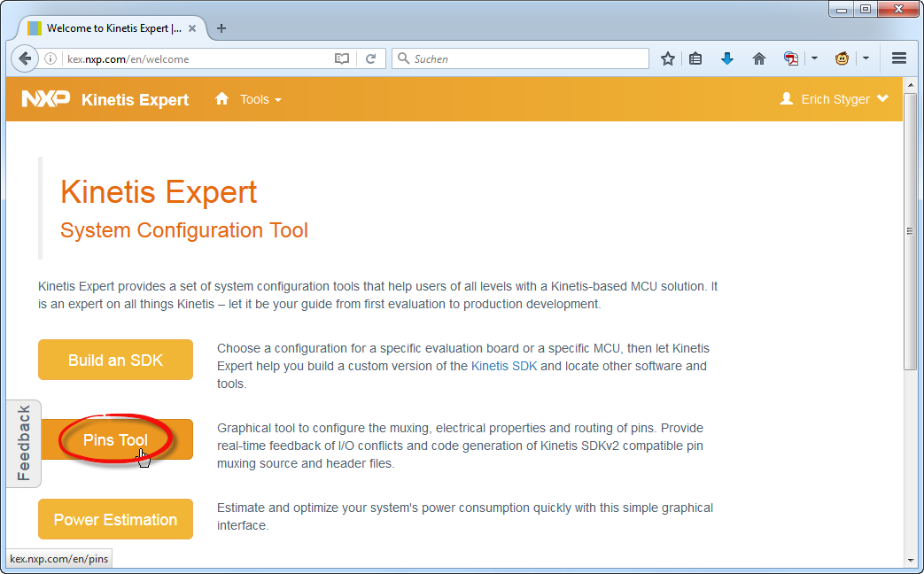Expand the dropdown arrow beside the monkey icon
The height and width of the screenshot is (574, 924).
(x=866, y=59)
